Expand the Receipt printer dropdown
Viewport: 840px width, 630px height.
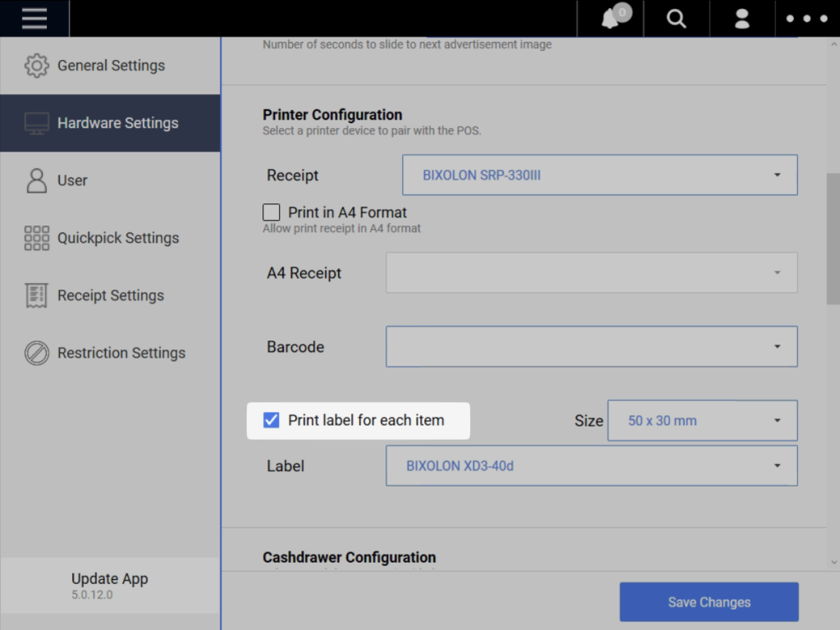tap(600, 175)
